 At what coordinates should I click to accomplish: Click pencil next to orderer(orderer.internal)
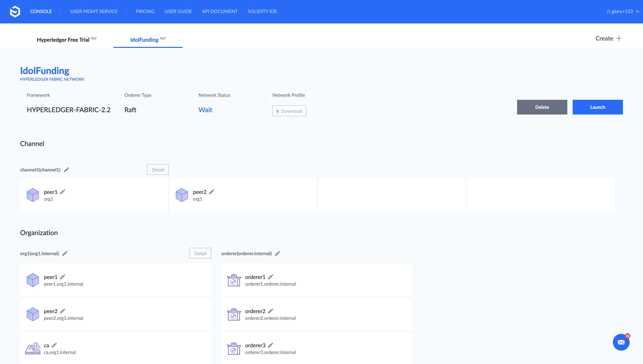point(277,253)
